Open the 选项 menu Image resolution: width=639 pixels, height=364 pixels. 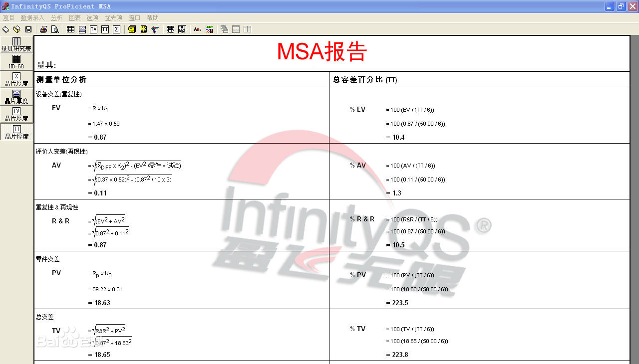92,18
